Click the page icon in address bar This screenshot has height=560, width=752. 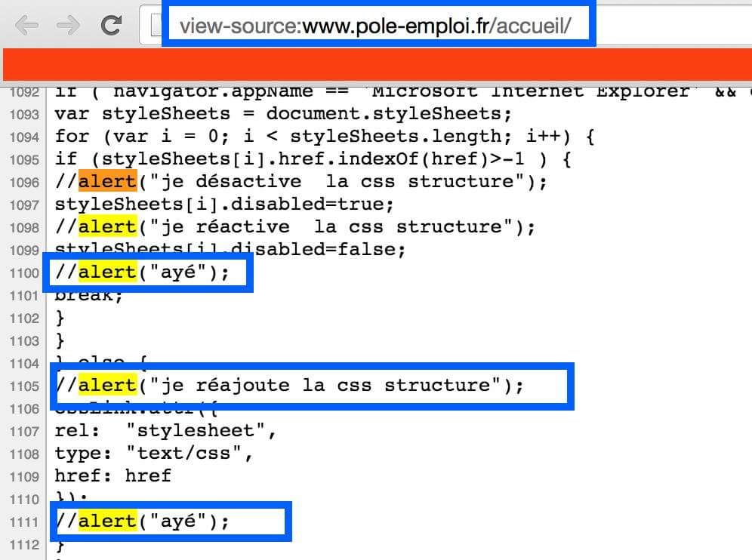tap(156, 25)
